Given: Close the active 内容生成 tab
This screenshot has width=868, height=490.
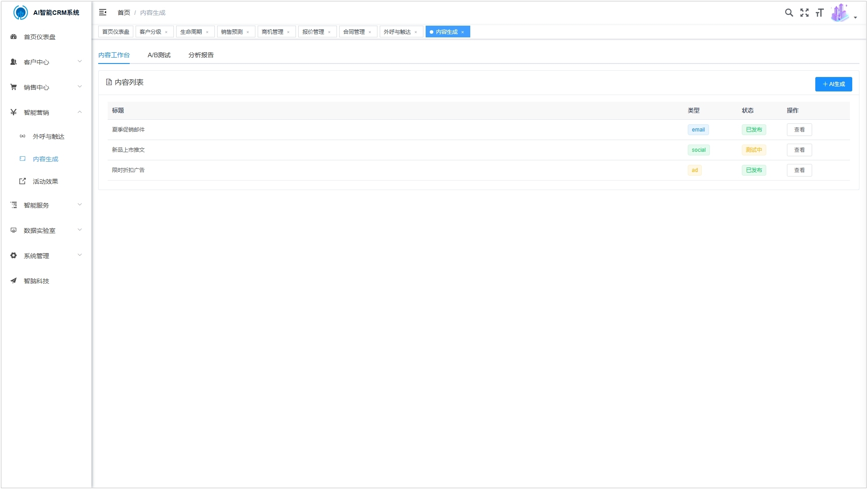Looking at the screenshot, I should [x=463, y=32].
